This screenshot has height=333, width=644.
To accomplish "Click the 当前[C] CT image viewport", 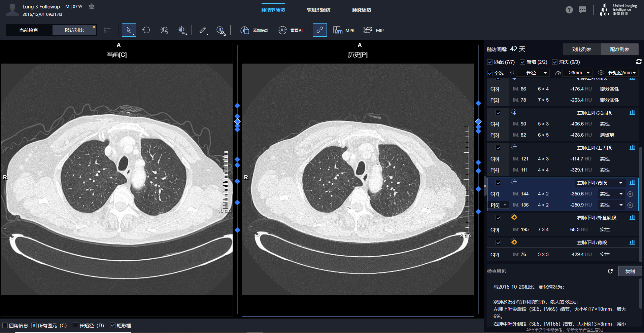I will pyautogui.click(x=117, y=179).
